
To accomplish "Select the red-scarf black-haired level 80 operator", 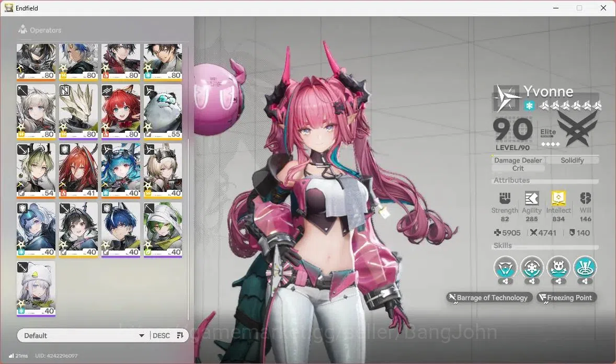I will click(121, 62).
